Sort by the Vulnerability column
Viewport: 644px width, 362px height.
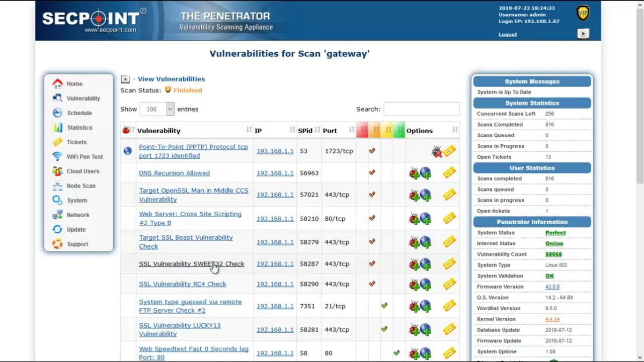coord(194,130)
